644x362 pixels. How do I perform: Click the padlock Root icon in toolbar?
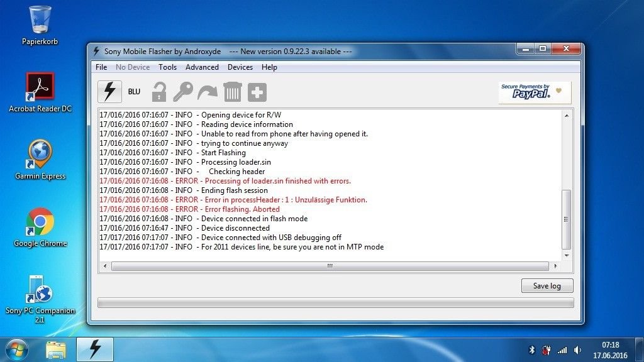coord(159,92)
